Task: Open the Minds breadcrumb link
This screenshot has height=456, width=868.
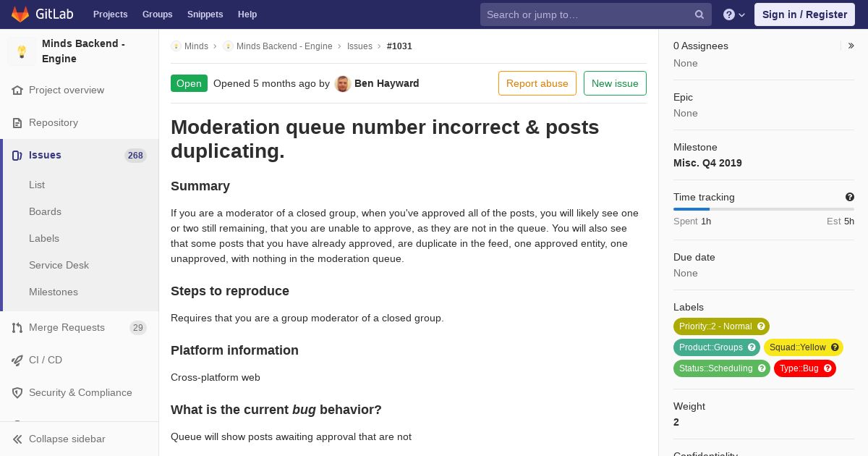Action: (196, 46)
